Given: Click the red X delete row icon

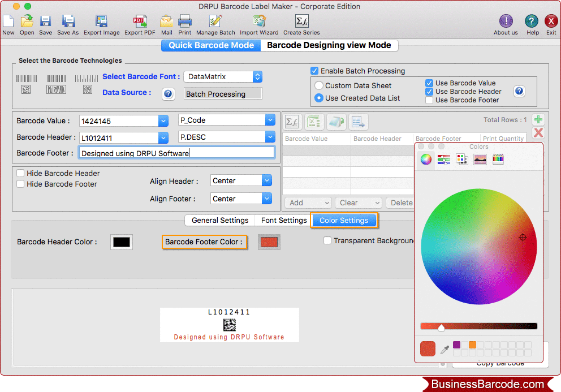Looking at the screenshot, I should [538, 133].
